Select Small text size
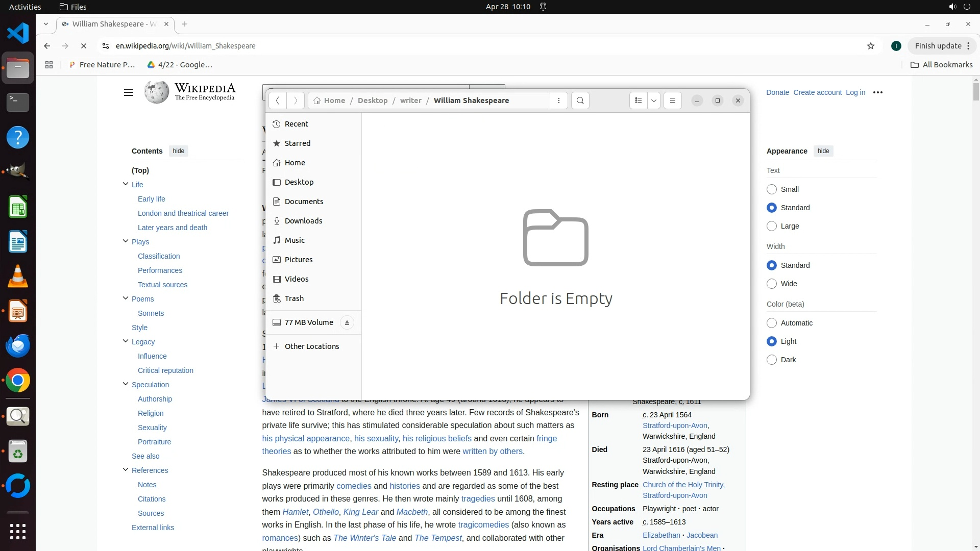Image resolution: width=980 pixels, height=551 pixels. (x=772, y=189)
